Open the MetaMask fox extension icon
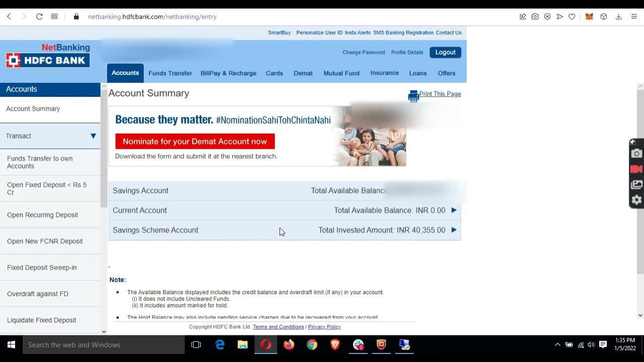The height and width of the screenshot is (362, 644). 589,17
